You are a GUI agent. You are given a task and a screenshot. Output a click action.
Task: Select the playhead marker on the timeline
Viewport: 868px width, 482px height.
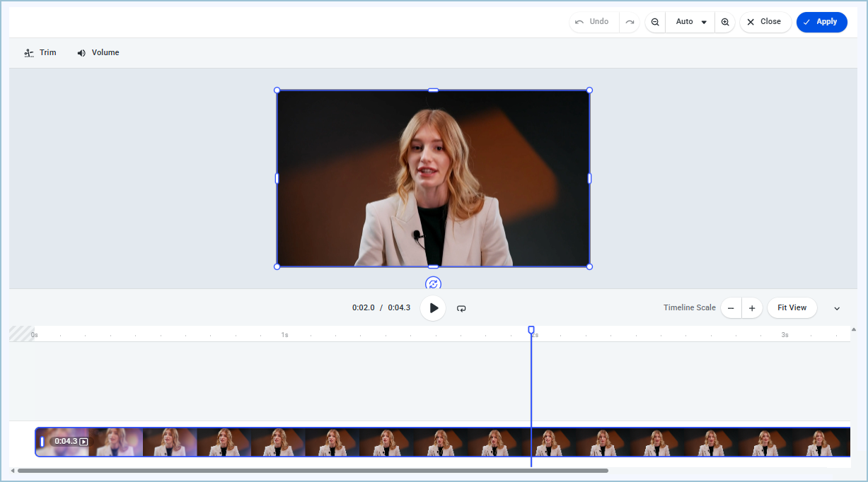(x=531, y=329)
